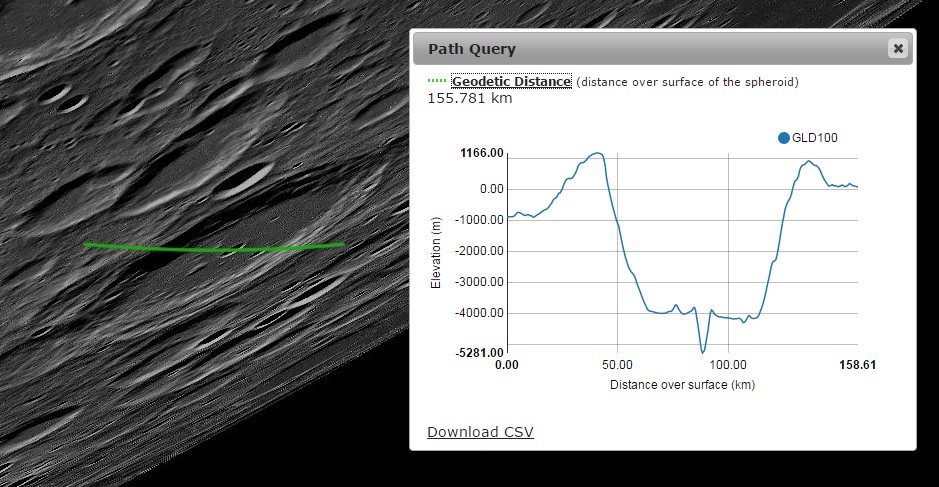
Task: Click the 1166.00 maximum elevation label
Action: pos(481,153)
